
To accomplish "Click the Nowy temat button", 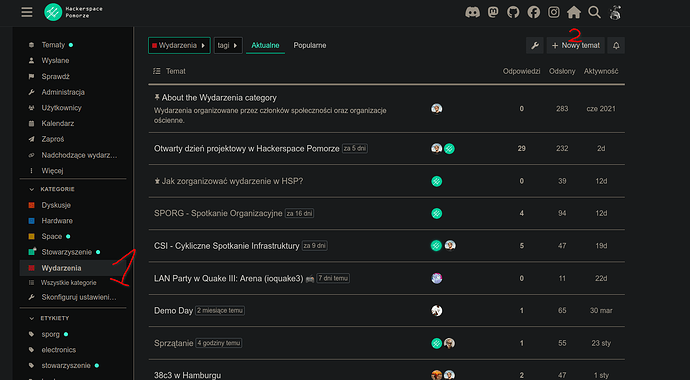I will pos(576,45).
